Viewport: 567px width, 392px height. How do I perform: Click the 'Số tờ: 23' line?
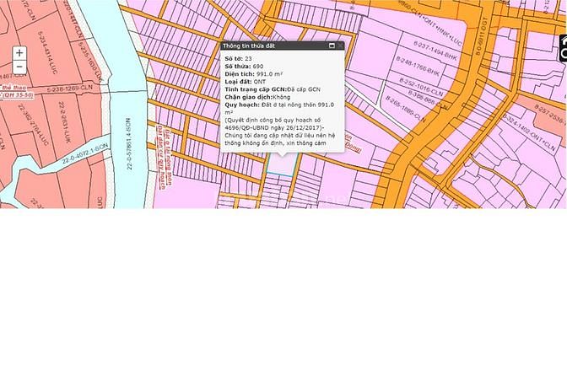238,58
